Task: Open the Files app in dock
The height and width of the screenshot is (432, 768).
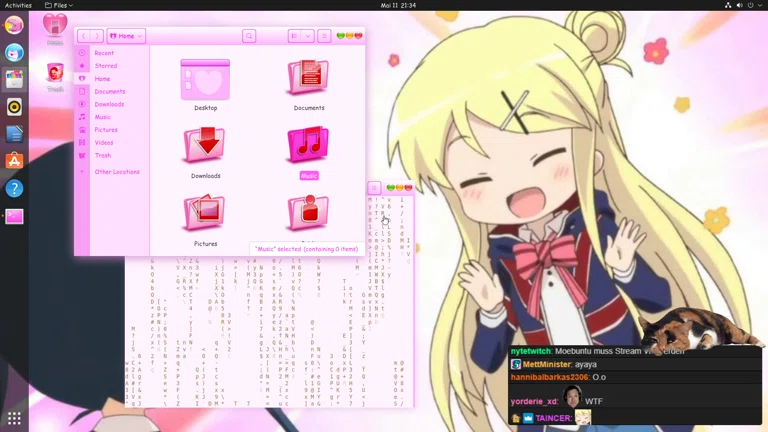Action: [x=14, y=79]
